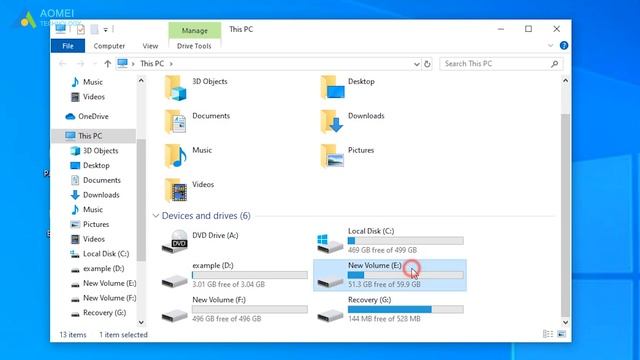
Task: Select the Recovery (G:) drive icon
Action: (x=330, y=315)
